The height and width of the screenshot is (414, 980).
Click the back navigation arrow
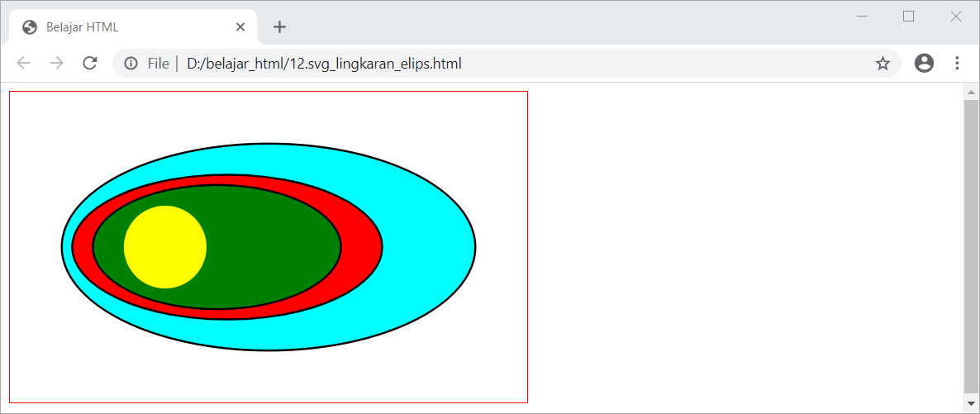[x=23, y=63]
